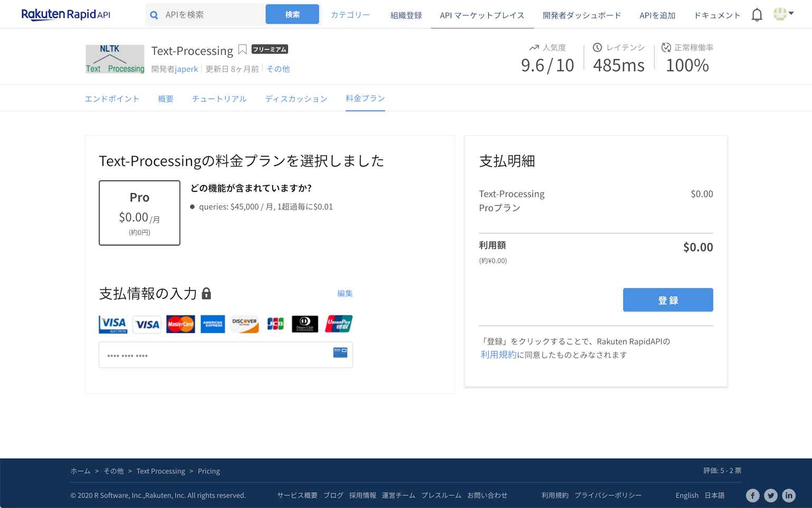Switch site language to English
Image resolution: width=812 pixels, height=508 pixels.
687,495
